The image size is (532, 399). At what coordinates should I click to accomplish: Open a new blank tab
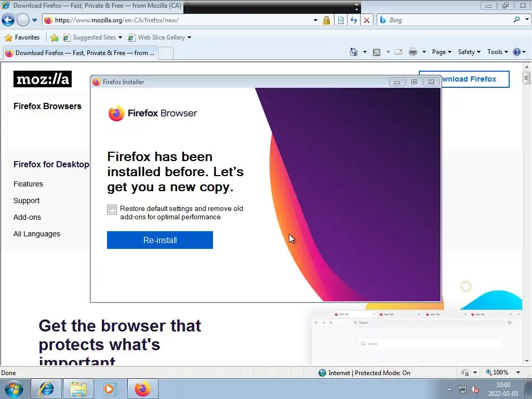click(x=166, y=54)
